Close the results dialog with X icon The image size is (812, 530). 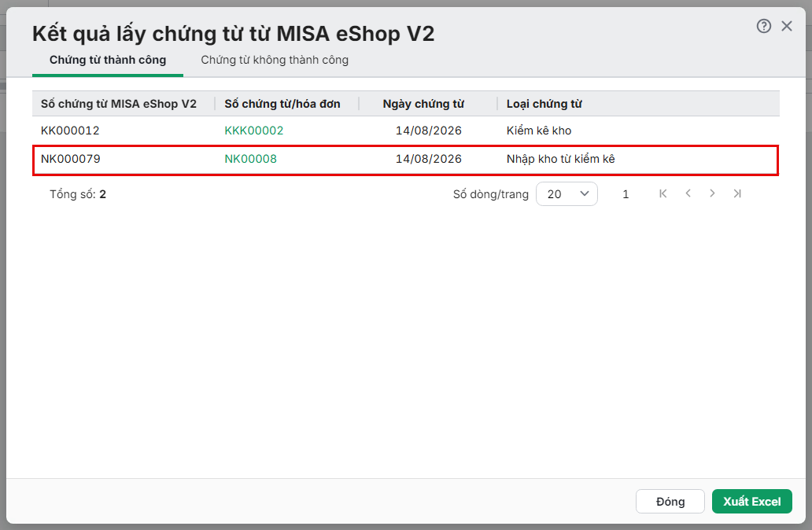pyautogui.click(x=787, y=26)
